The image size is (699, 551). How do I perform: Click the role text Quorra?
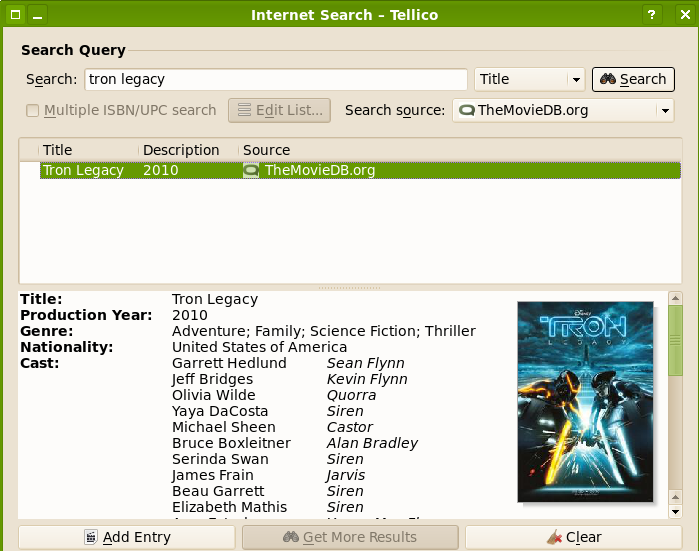click(x=351, y=395)
